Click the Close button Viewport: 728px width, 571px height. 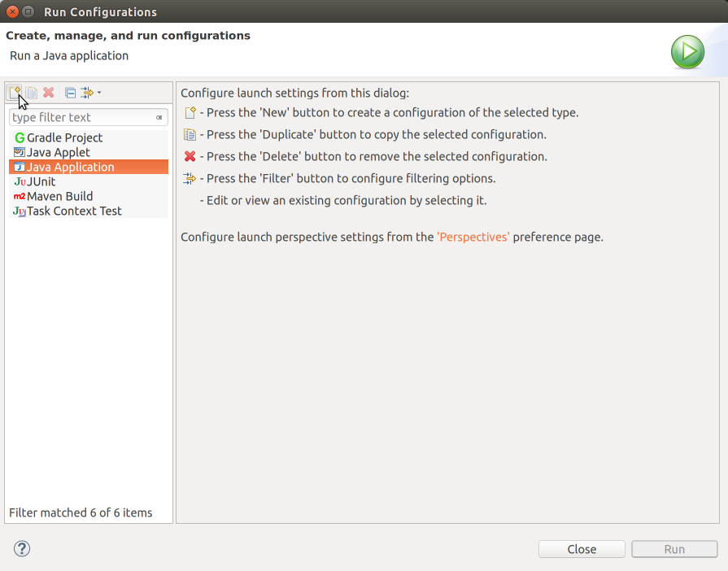coord(582,549)
